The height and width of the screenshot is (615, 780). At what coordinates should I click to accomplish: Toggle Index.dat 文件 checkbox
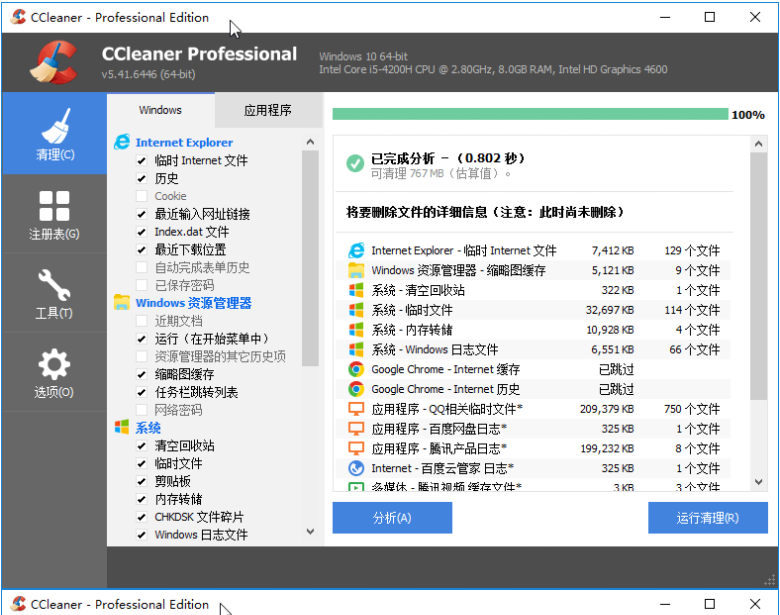[x=142, y=232]
